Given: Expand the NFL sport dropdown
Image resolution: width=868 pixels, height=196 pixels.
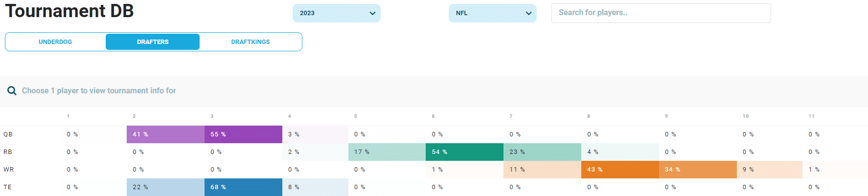Looking at the screenshot, I should click(492, 13).
